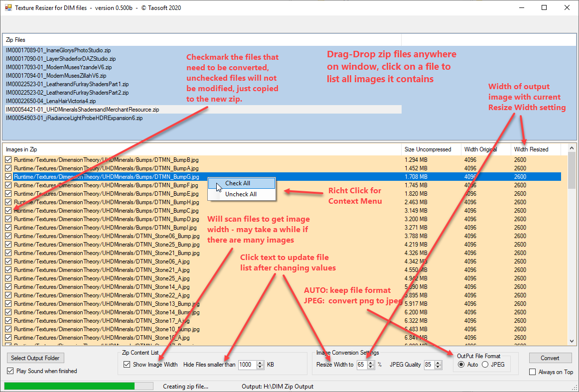Screen dimensions: 579x392
Task: Click Zip Files column header
Action: [202, 40]
